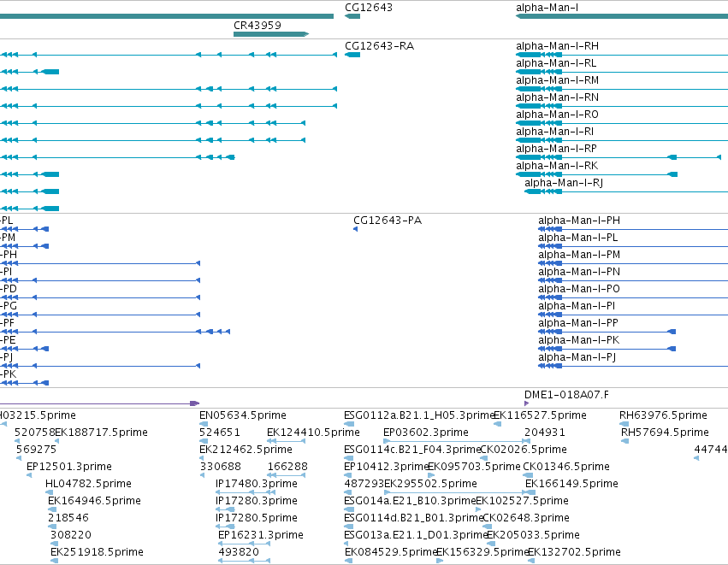728x565 pixels.
Task: Click the EK156329.5prime EST label
Action: 482,552
